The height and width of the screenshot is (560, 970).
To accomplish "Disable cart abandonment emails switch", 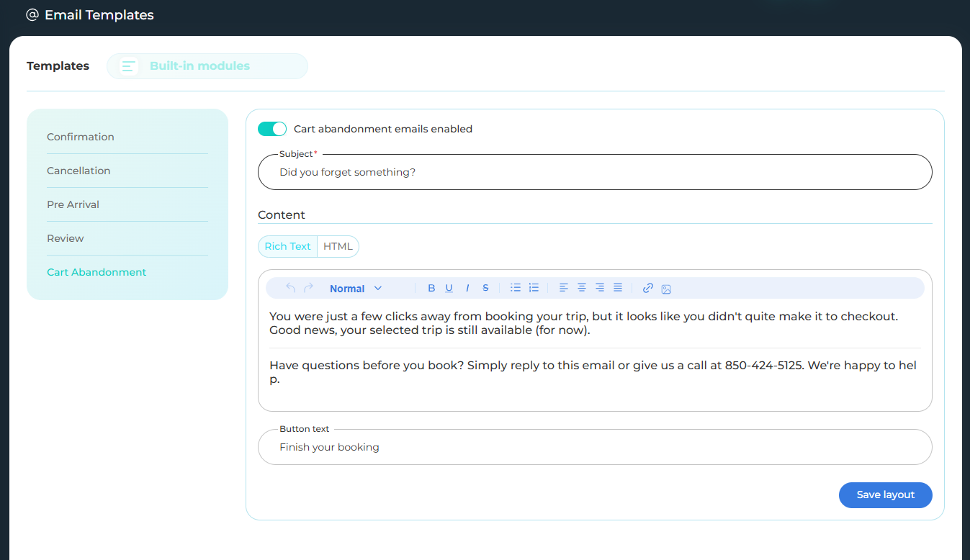I will pos(272,129).
